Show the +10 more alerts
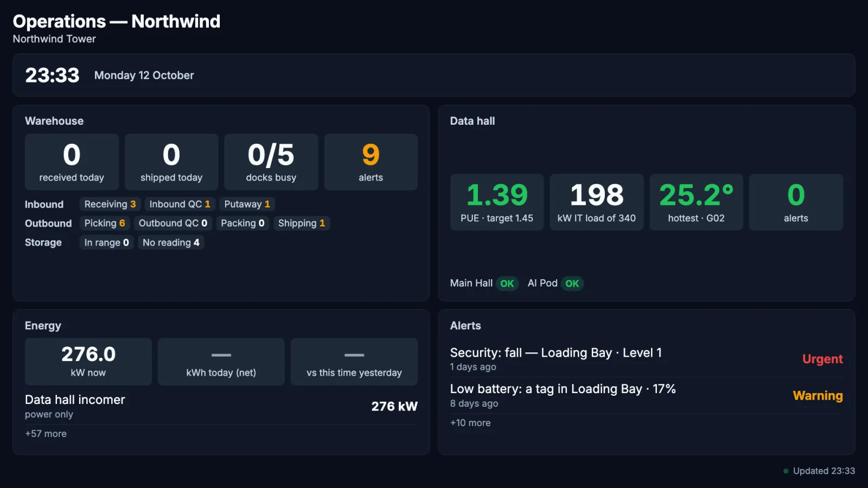The width and height of the screenshot is (868, 488). tap(470, 423)
